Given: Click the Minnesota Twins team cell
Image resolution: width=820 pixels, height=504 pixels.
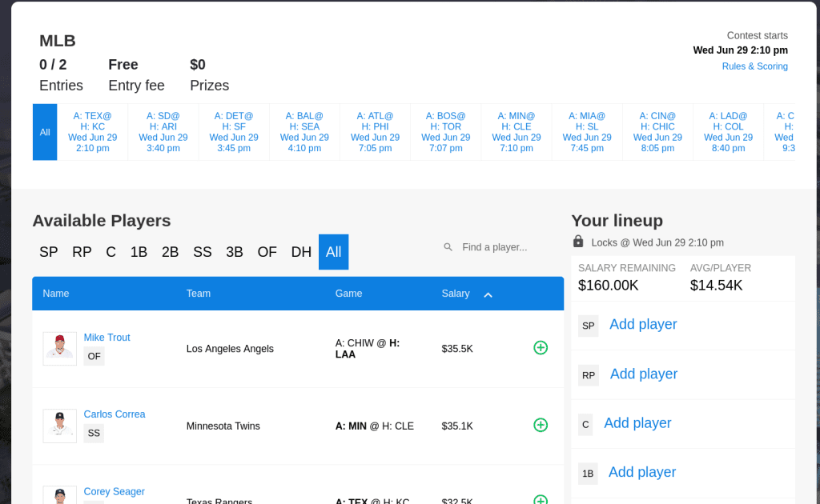Looking at the screenshot, I should tap(223, 426).
